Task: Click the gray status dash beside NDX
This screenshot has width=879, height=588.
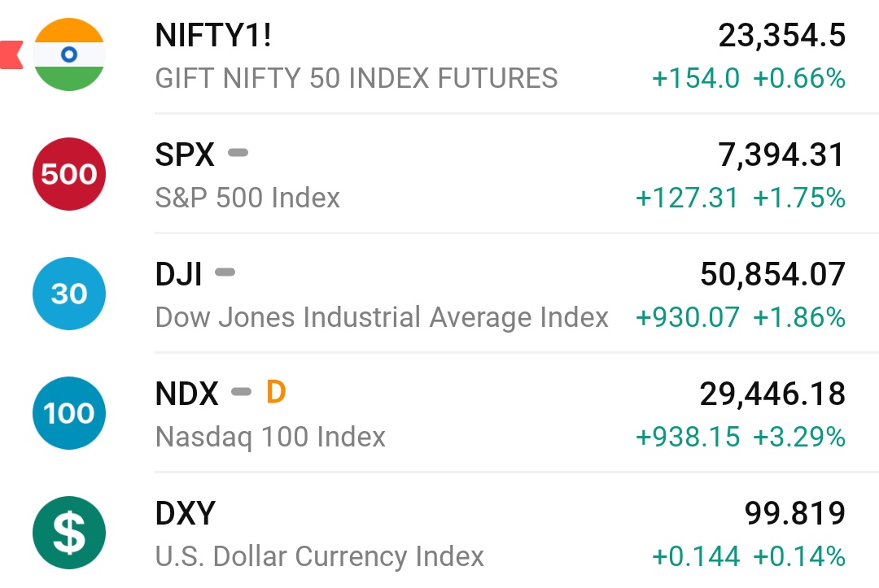Action: [242, 392]
